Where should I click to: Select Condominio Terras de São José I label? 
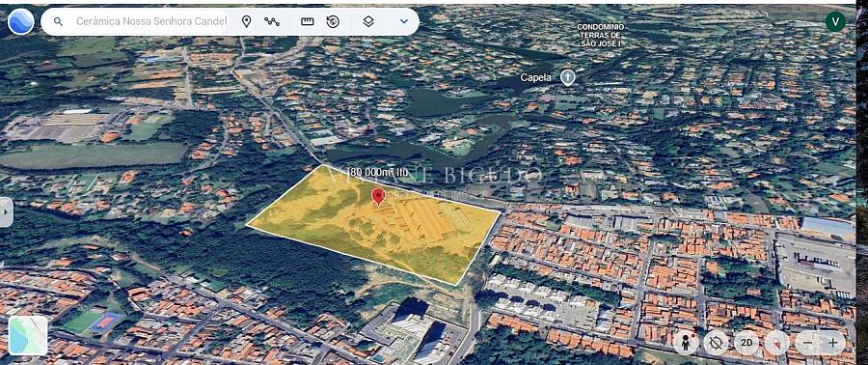pos(601,35)
